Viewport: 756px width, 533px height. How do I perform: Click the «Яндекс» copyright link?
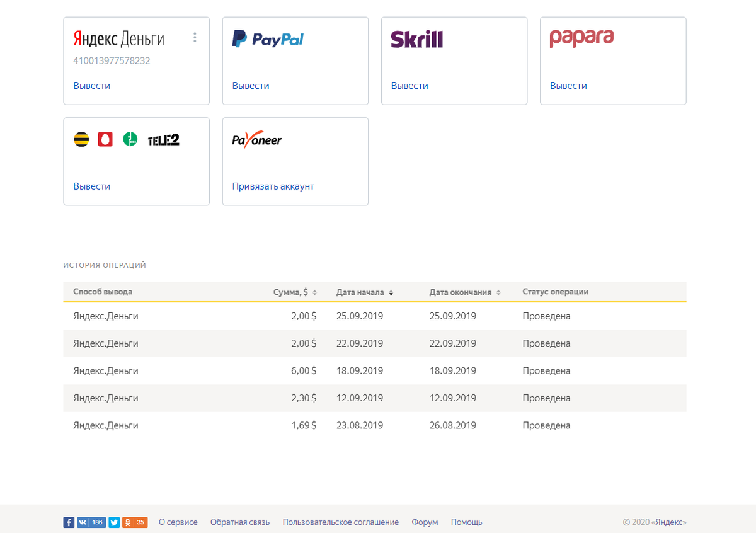669,522
